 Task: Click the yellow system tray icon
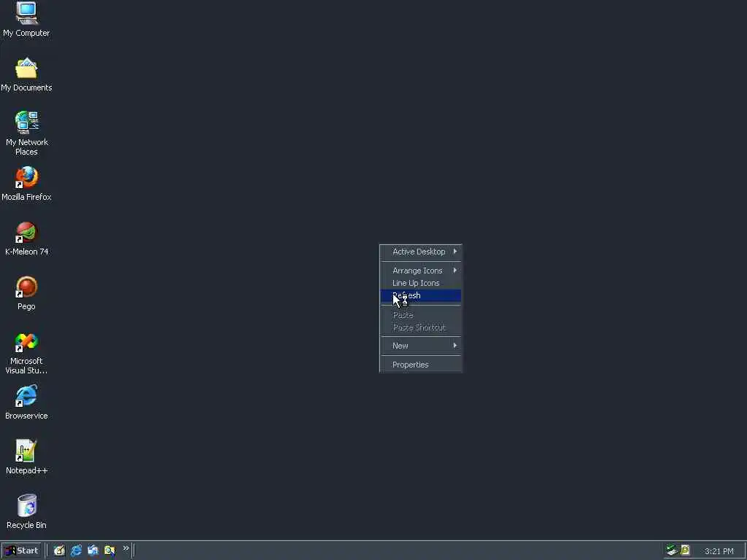pos(685,551)
